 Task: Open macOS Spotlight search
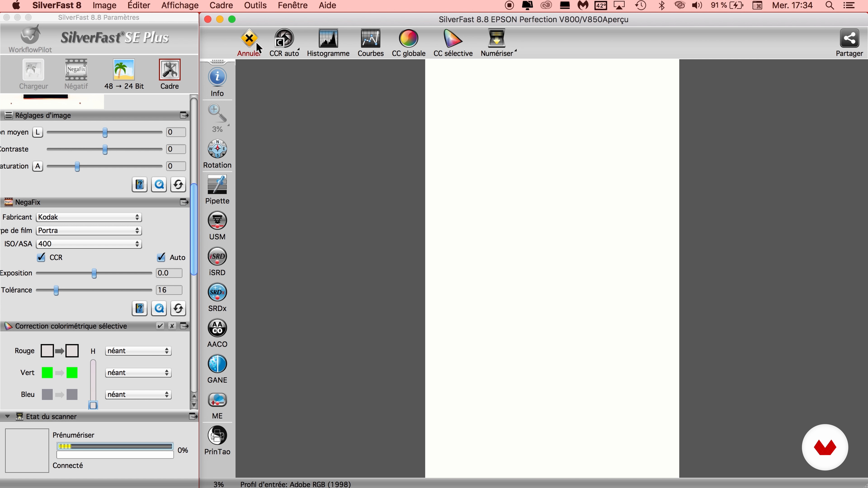[x=830, y=5]
